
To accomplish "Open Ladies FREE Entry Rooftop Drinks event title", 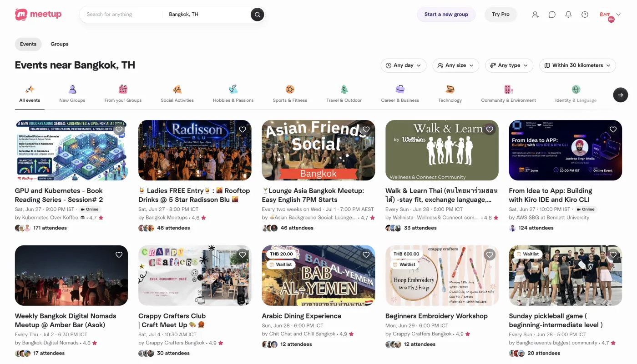I will tap(194, 195).
